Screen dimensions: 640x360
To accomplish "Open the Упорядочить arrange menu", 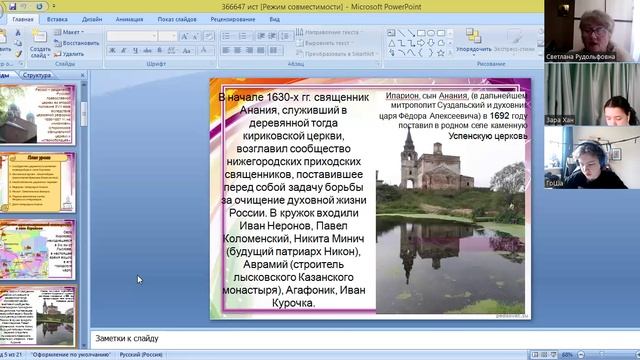I will (x=473, y=42).
